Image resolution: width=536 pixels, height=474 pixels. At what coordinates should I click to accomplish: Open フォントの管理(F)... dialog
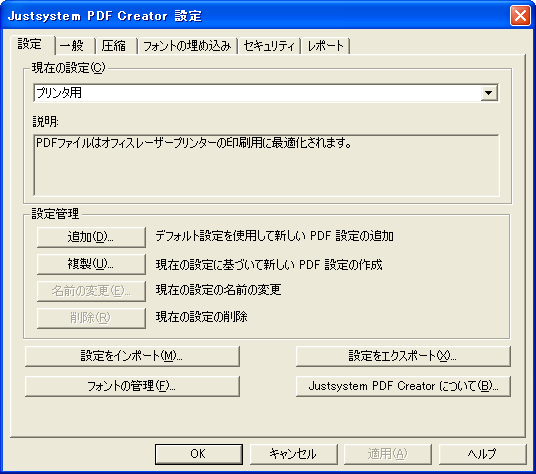click(x=132, y=386)
